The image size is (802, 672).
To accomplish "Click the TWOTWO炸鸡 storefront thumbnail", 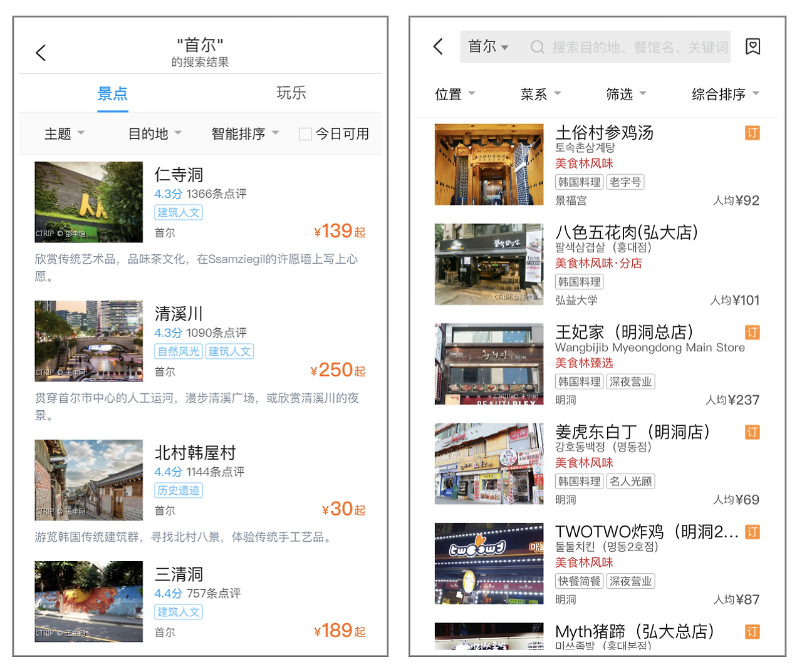I will (489, 564).
